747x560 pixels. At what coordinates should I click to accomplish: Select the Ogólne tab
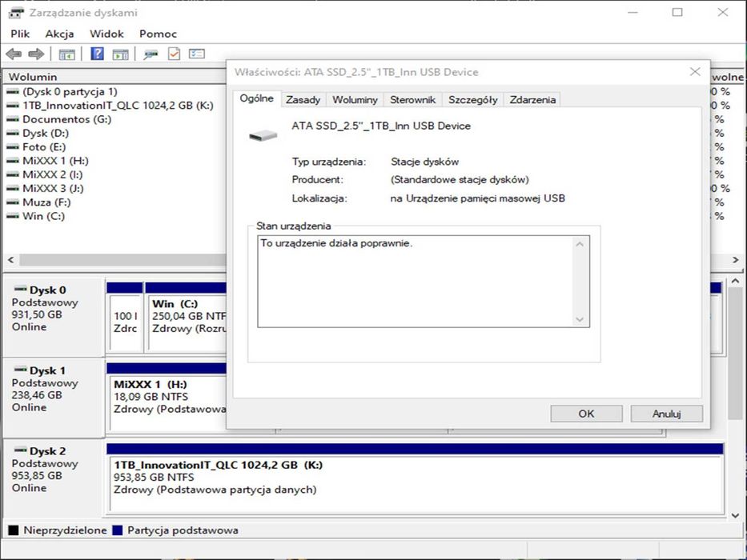[257, 98]
